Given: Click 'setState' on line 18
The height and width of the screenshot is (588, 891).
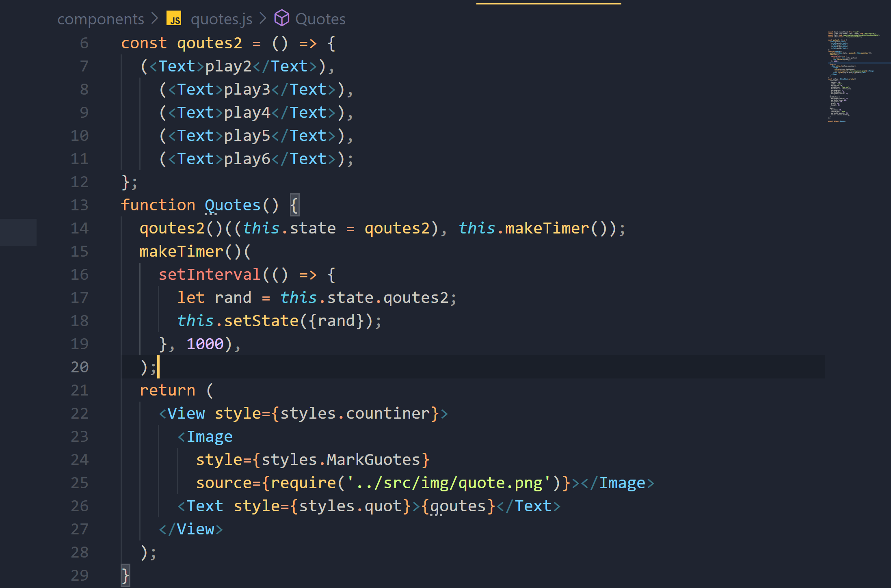Looking at the screenshot, I should point(261,321).
